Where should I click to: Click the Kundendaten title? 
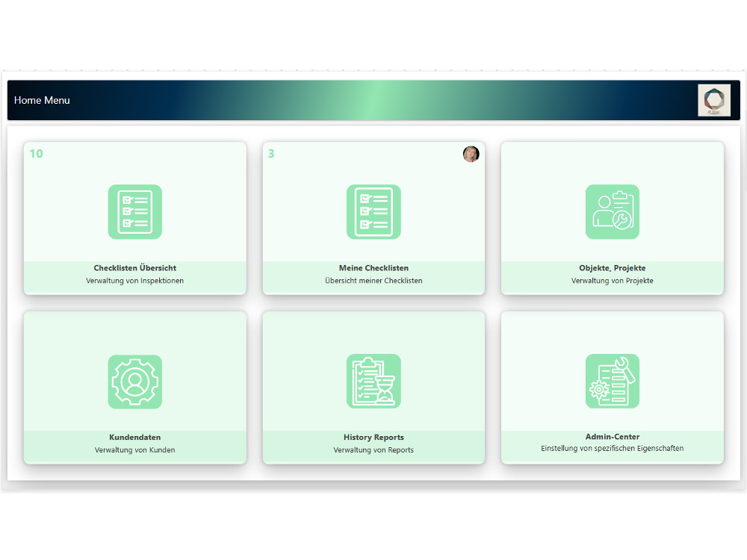[134, 437]
